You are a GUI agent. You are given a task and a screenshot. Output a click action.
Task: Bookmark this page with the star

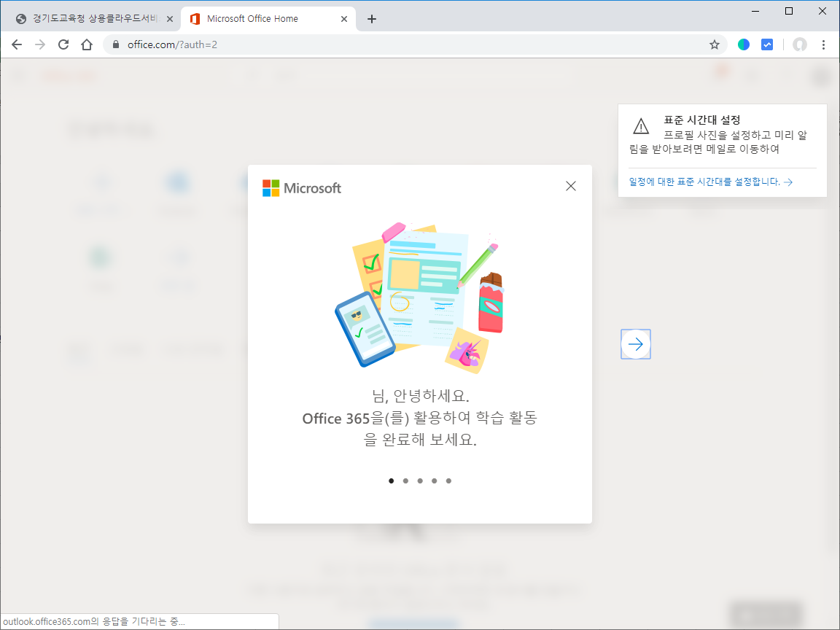(x=714, y=44)
